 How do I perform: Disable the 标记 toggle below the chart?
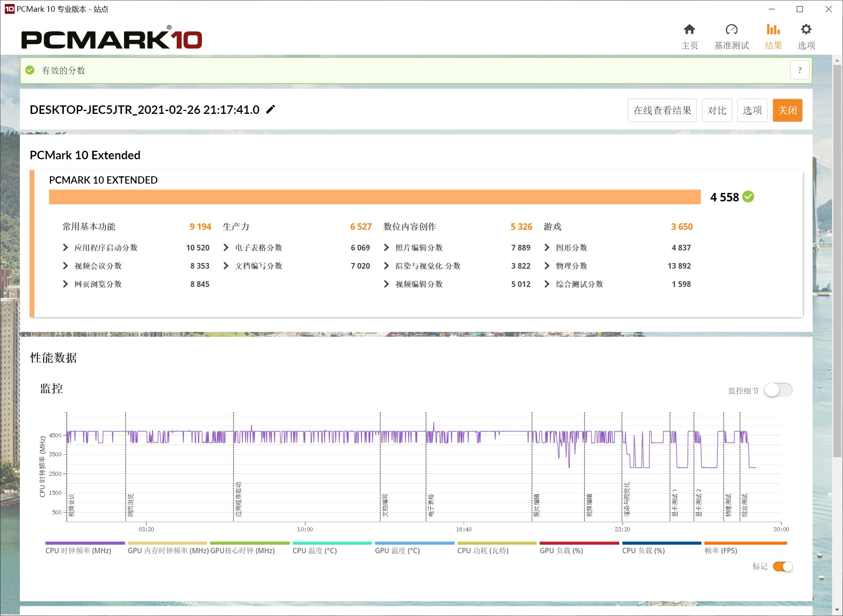(783, 567)
